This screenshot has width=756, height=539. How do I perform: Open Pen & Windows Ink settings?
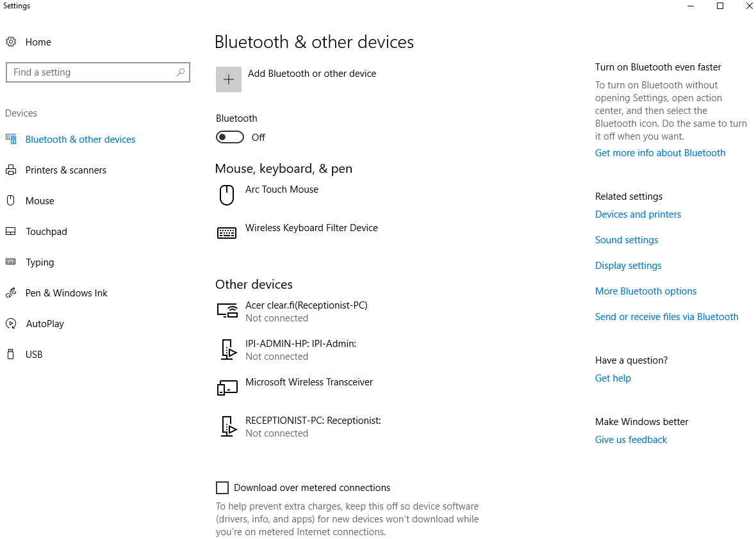[x=66, y=293]
